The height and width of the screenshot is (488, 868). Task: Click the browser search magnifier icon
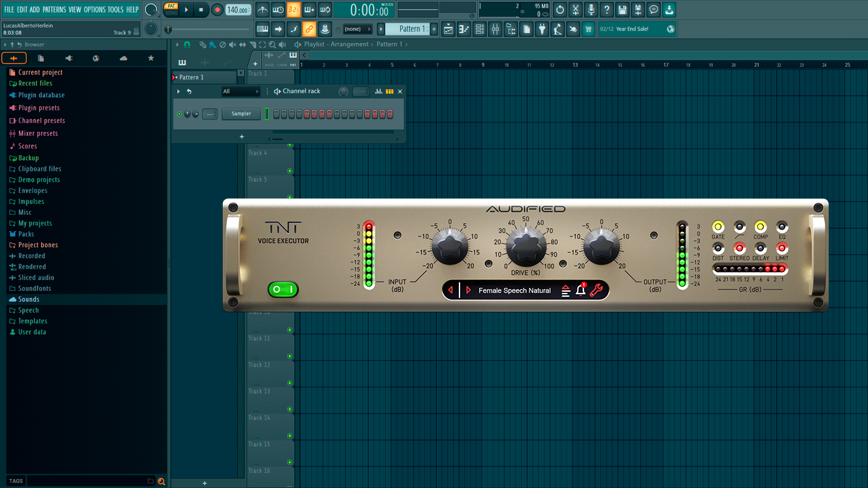161,481
